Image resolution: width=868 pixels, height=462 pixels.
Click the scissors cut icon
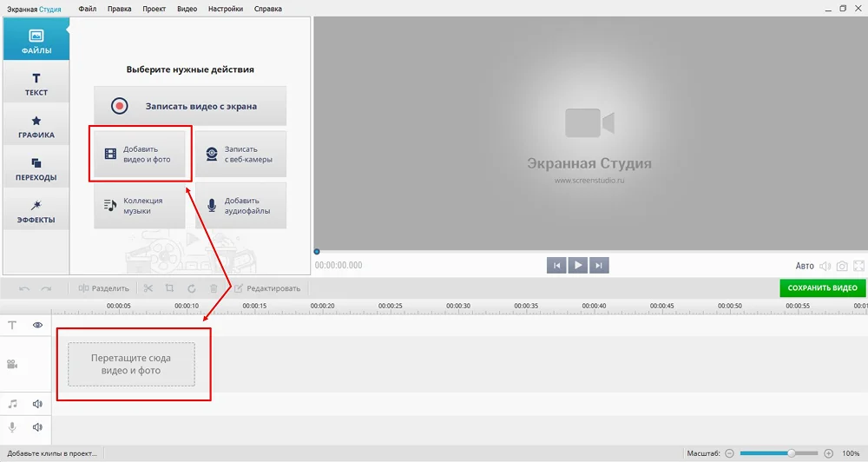148,288
